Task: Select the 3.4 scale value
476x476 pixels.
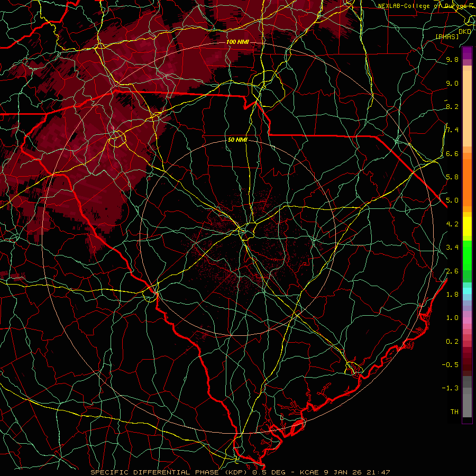Action: coord(452,248)
